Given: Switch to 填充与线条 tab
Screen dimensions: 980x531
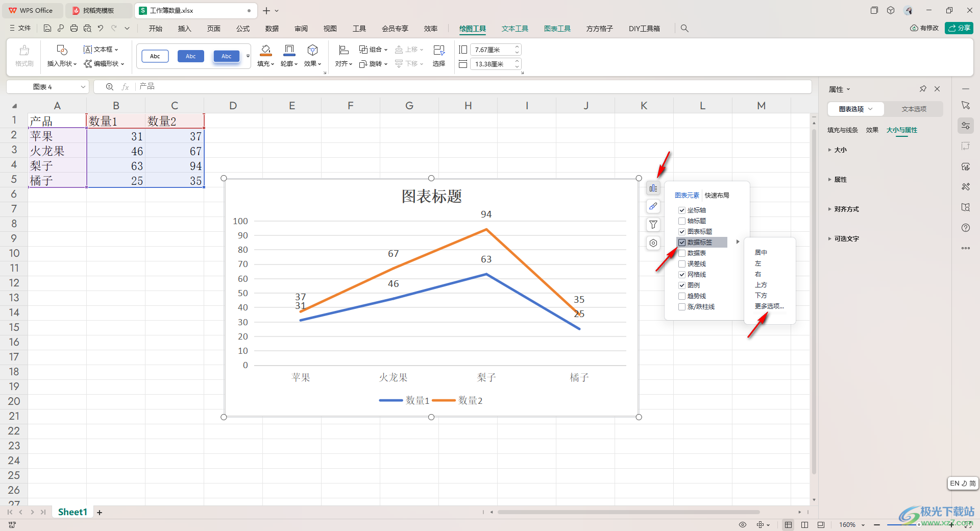Looking at the screenshot, I should click(x=843, y=130).
